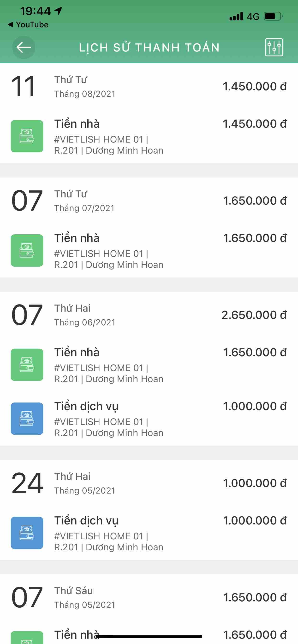298x644 pixels.
Task: Tap green rent icon for August 2021
Action: [x=27, y=136]
